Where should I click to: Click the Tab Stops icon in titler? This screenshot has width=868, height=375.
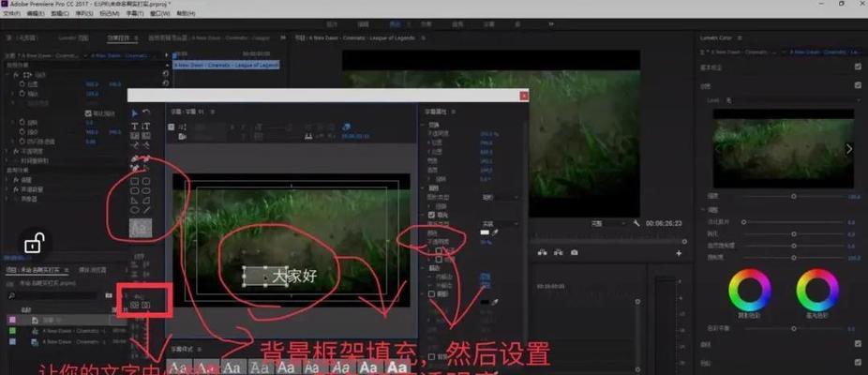pos(309,136)
